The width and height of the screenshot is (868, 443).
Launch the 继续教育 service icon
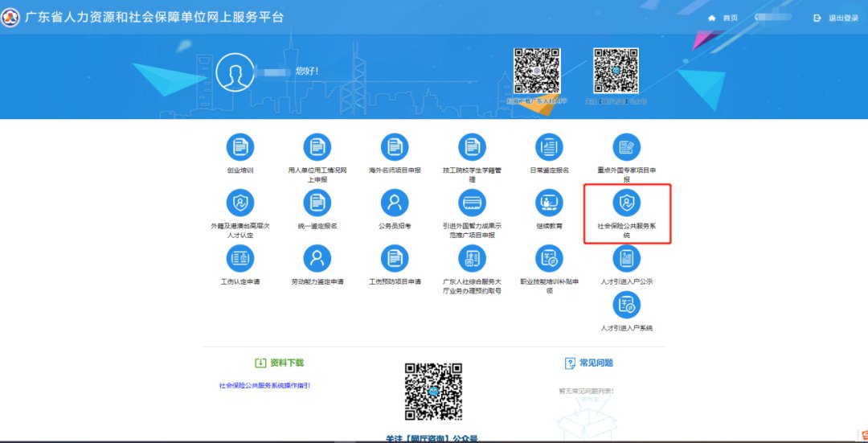pos(549,203)
